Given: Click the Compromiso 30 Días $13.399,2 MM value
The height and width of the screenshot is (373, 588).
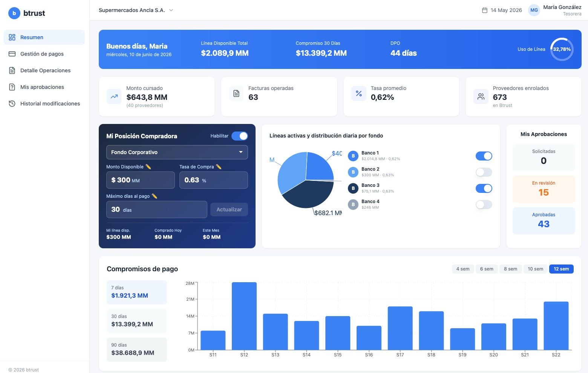Looking at the screenshot, I should 321,53.
